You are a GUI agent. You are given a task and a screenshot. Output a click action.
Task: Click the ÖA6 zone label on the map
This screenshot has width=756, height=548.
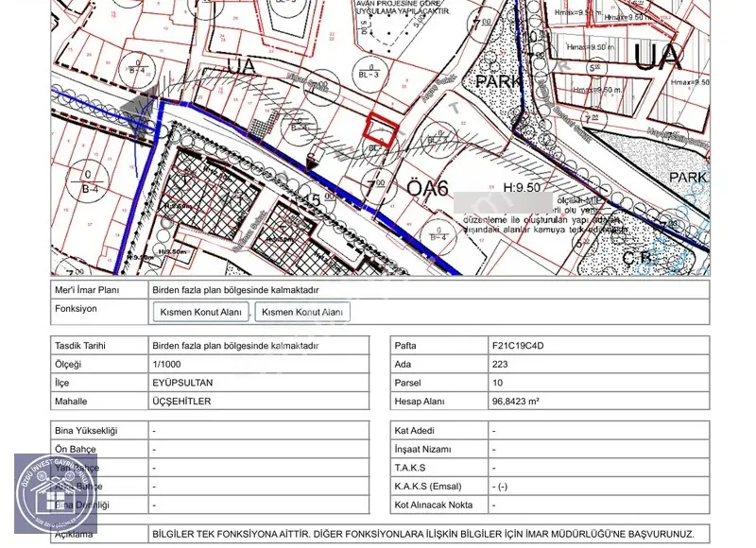coord(428,187)
